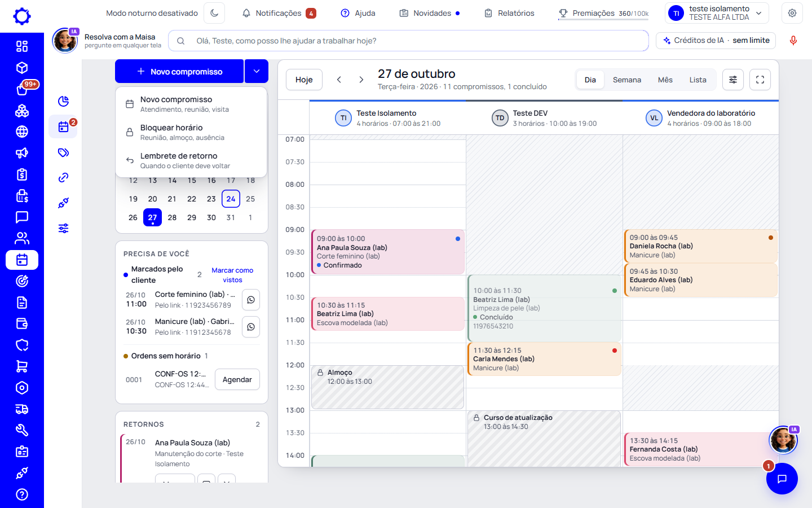Open WhatsApp for Manicure 10:30 booking

point(251,327)
